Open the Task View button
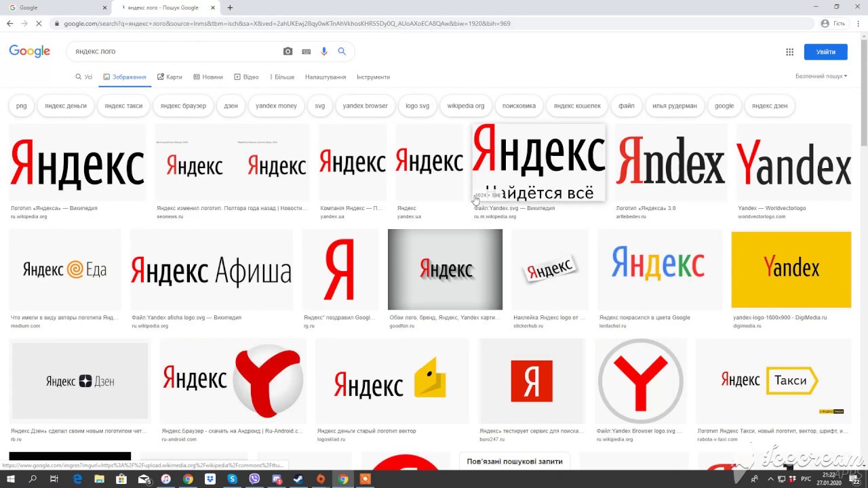This screenshot has width=868, height=488. coord(54,479)
